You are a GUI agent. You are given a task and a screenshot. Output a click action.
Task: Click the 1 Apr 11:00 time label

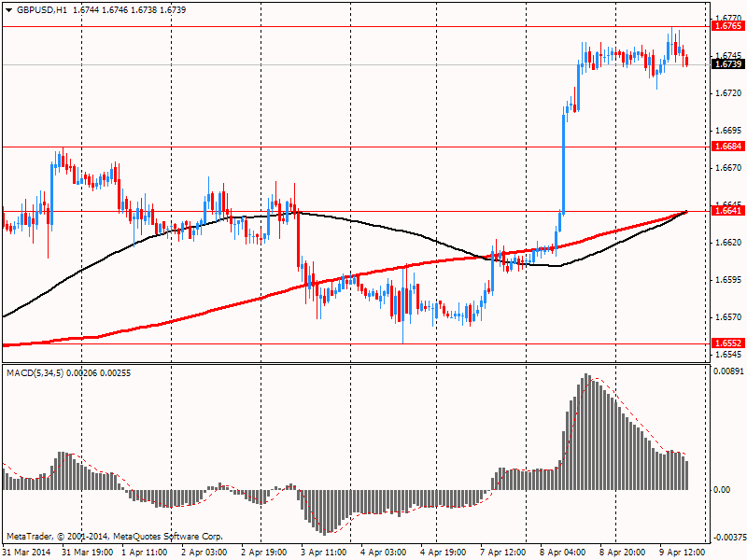[145, 553]
